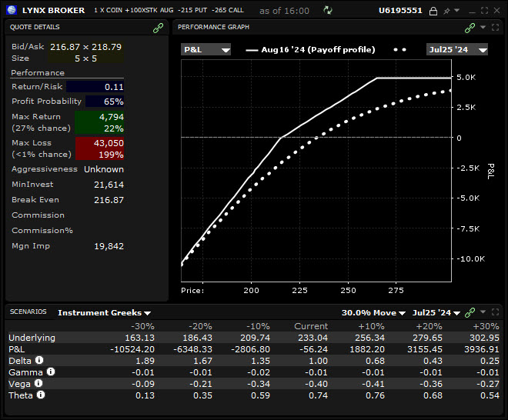The width and height of the screenshot is (508, 420).
Task: Click the account number U6195551
Action: [400, 11]
